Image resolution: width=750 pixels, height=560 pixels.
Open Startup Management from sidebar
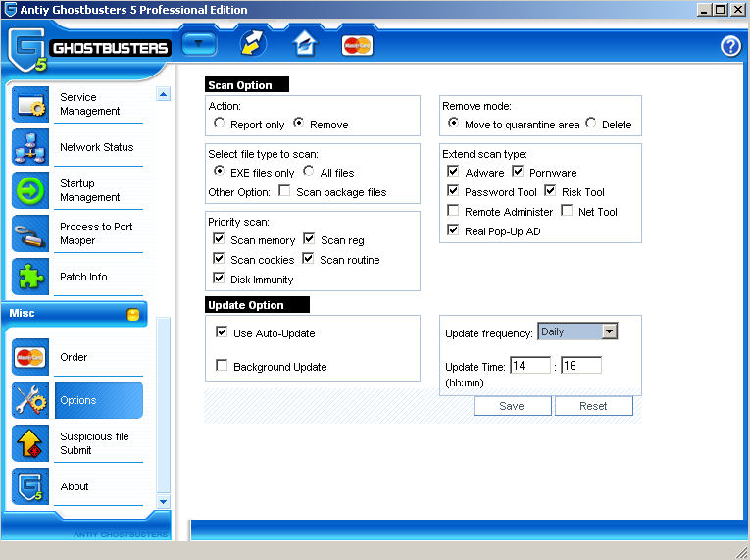tap(90, 190)
